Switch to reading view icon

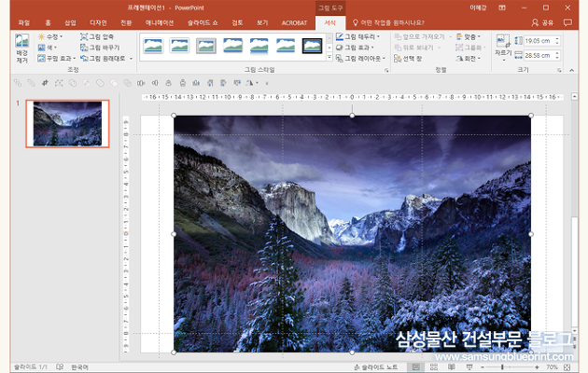pyautogui.click(x=452, y=367)
